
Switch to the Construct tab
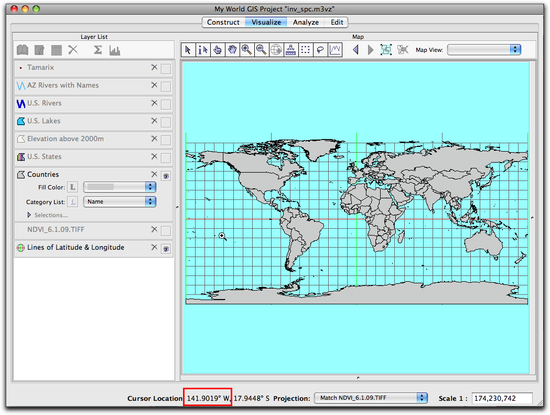tap(223, 22)
